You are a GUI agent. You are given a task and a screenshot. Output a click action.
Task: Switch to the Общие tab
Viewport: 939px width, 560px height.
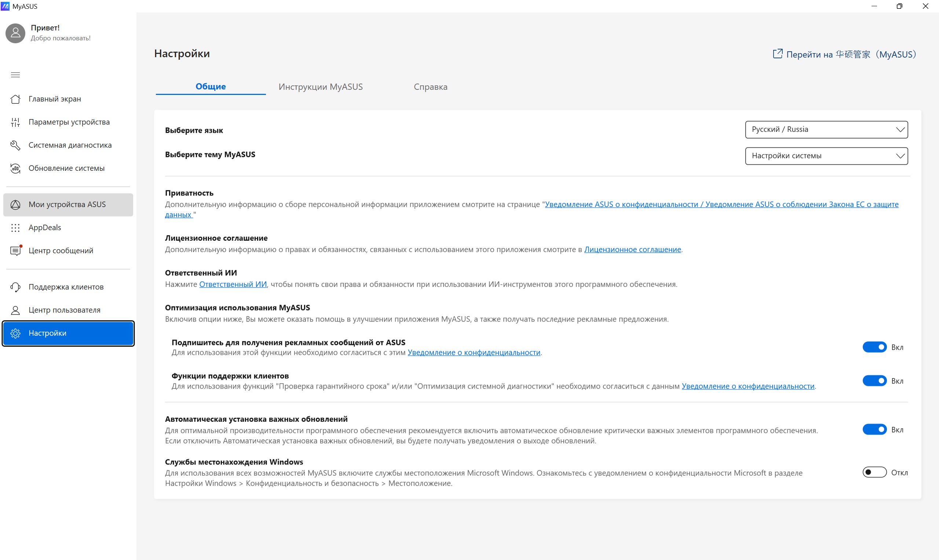tap(211, 86)
